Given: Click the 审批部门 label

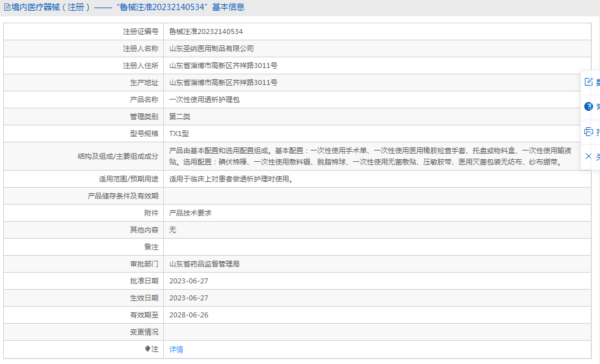Looking at the screenshot, I should click(x=144, y=264).
